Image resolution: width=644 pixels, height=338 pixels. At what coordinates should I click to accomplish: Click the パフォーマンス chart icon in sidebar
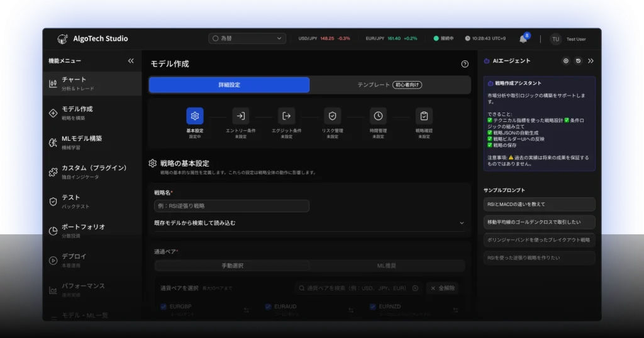click(x=53, y=290)
